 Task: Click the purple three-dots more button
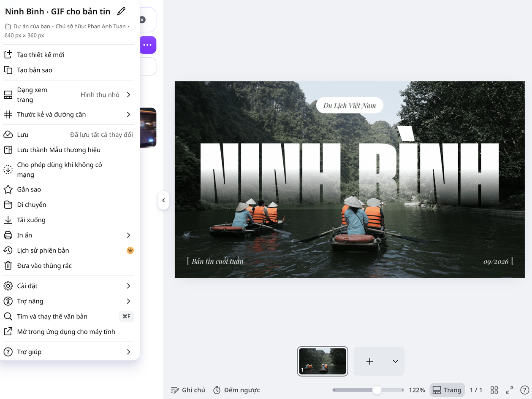tap(147, 45)
